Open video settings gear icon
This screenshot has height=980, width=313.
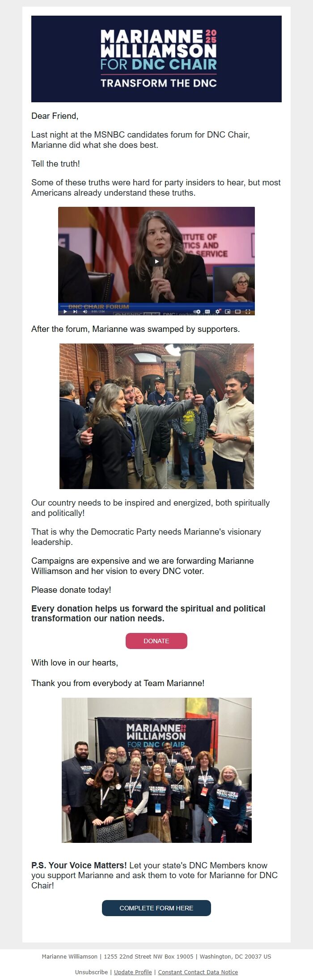click(218, 312)
